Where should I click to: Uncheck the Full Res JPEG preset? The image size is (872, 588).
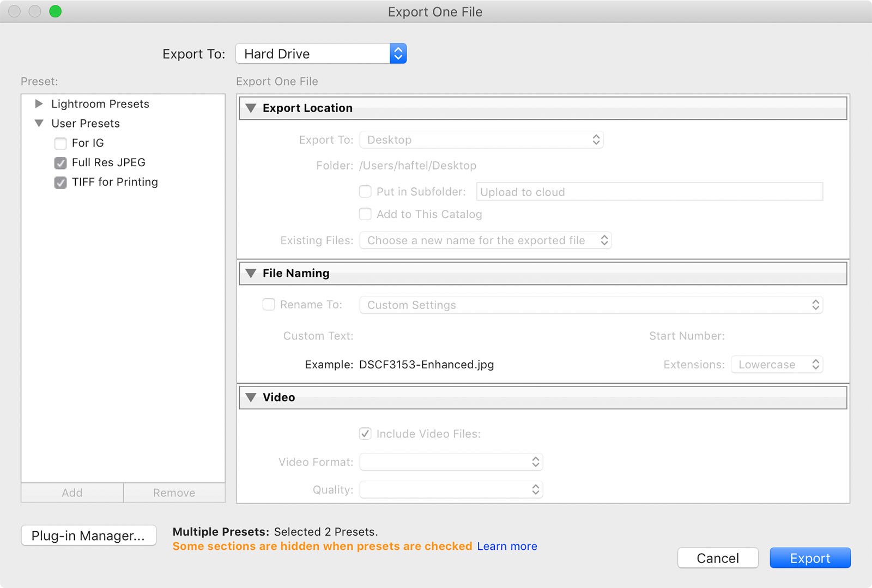[x=60, y=163]
